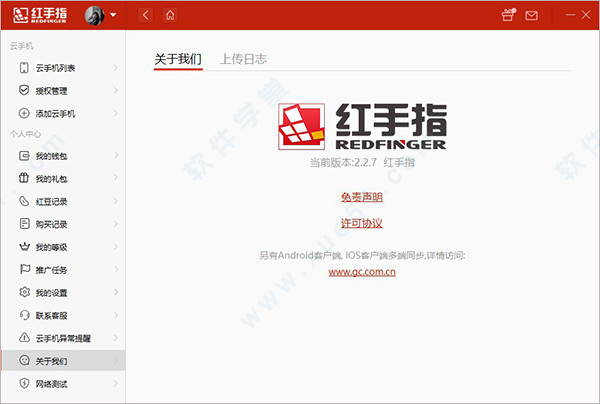
Task: Click the 个人中心 section heading
Action: point(25,134)
